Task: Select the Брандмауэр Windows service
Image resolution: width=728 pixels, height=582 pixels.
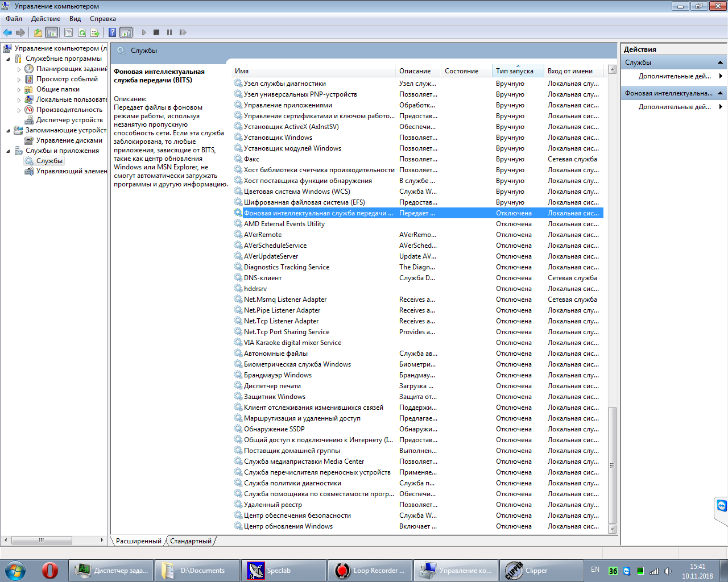Action: click(x=418, y=375)
